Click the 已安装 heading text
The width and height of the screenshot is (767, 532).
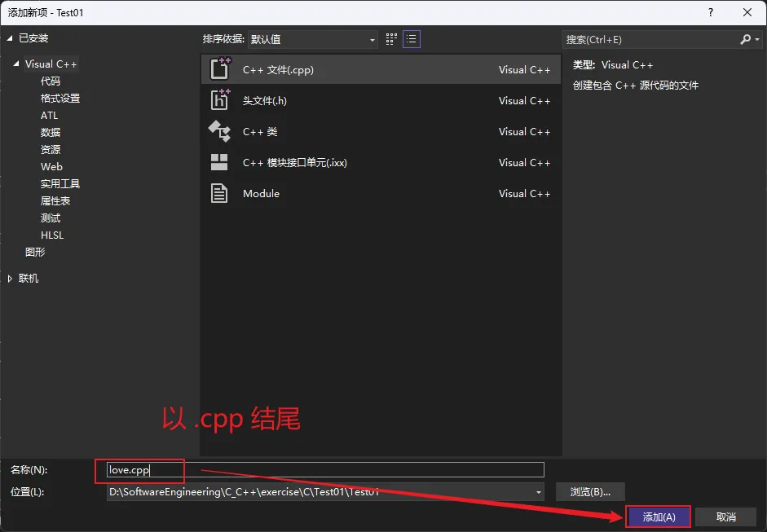click(33, 38)
